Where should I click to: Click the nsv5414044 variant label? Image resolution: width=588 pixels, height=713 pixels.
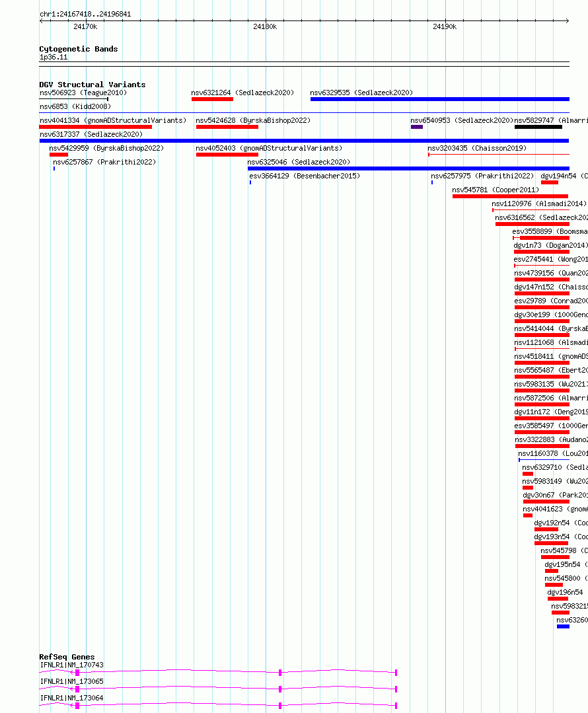(551, 328)
